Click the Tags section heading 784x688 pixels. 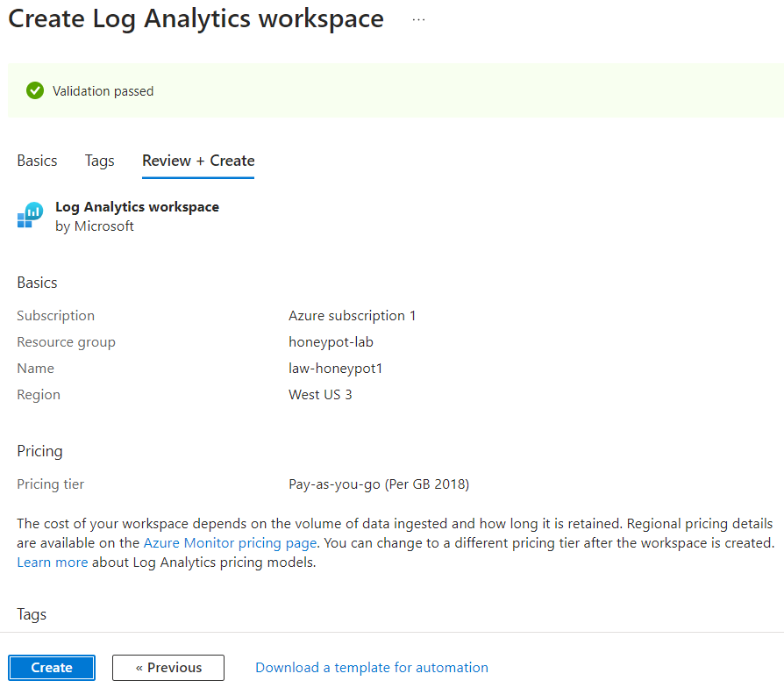(x=31, y=613)
